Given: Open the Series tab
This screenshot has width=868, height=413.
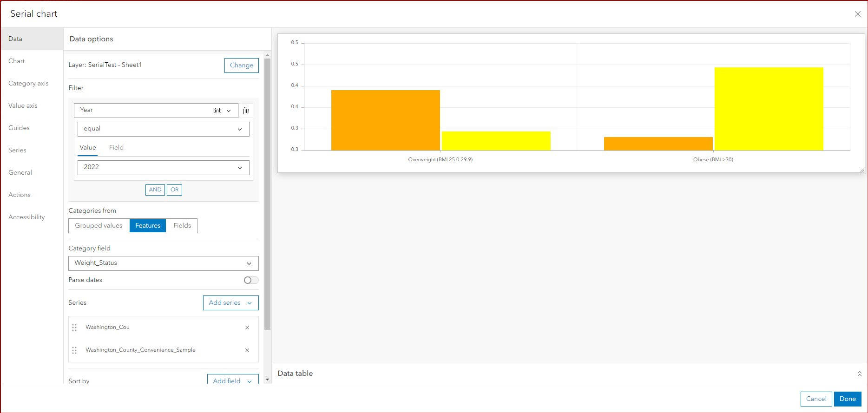Looking at the screenshot, I should 32,151.
